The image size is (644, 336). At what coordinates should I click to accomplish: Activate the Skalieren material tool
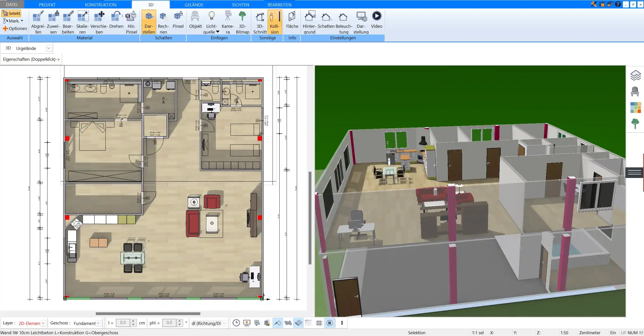pyautogui.click(x=83, y=22)
